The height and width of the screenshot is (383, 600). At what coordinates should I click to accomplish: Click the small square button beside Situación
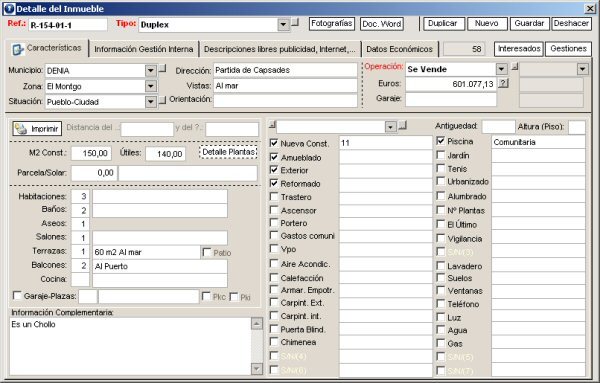(x=162, y=100)
